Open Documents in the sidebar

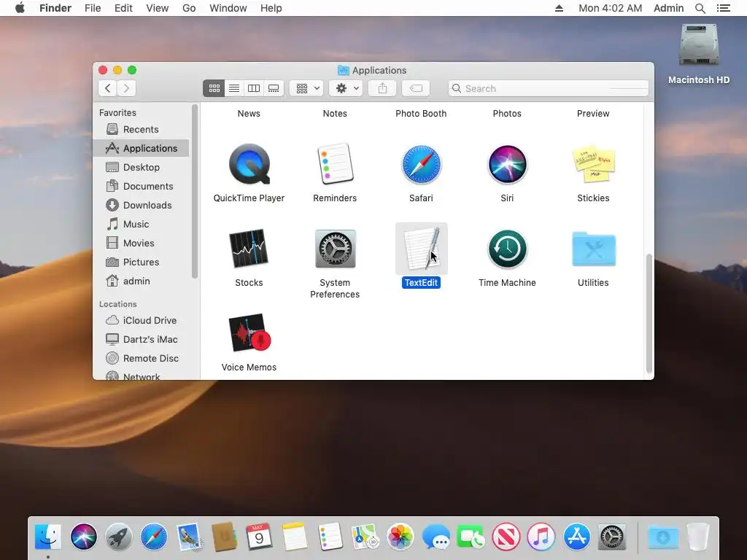point(142,186)
